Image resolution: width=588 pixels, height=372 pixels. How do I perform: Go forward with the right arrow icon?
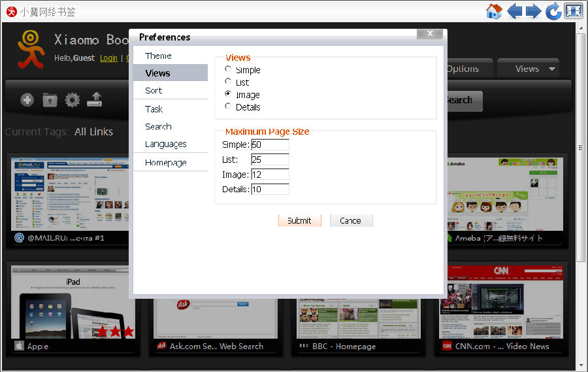[534, 11]
